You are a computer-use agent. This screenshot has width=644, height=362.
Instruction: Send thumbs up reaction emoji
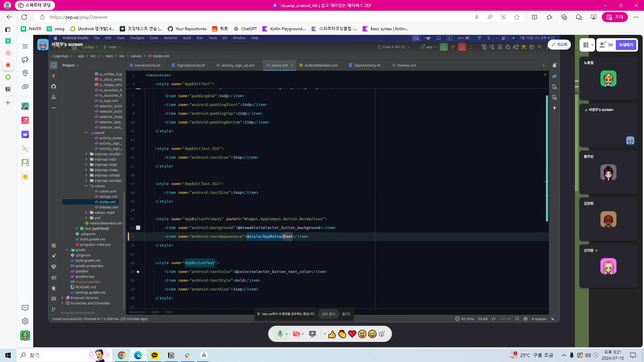point(332,334)
